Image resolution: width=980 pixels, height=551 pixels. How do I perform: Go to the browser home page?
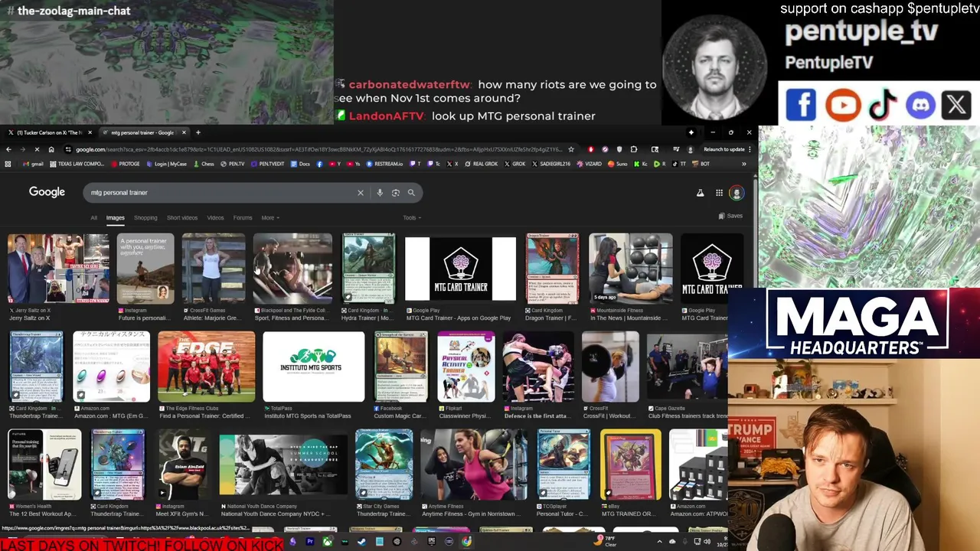point(51,149)
